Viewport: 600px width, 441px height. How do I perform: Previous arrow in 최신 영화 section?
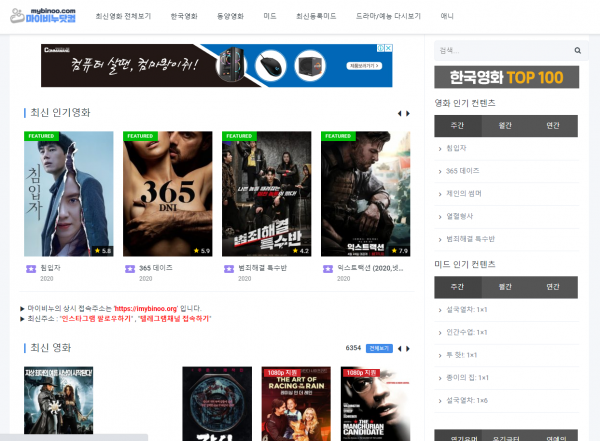point(399,348)
